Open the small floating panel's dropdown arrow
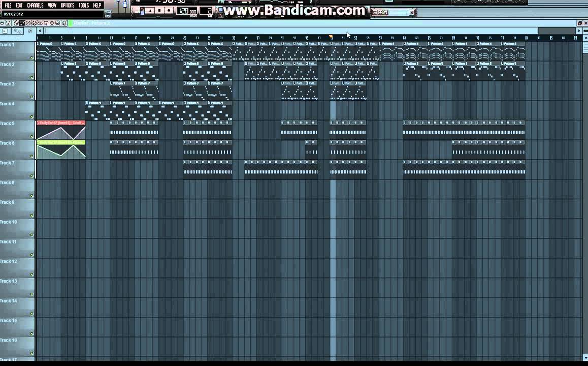Screen dimensions: 588x366 [375, 12]
